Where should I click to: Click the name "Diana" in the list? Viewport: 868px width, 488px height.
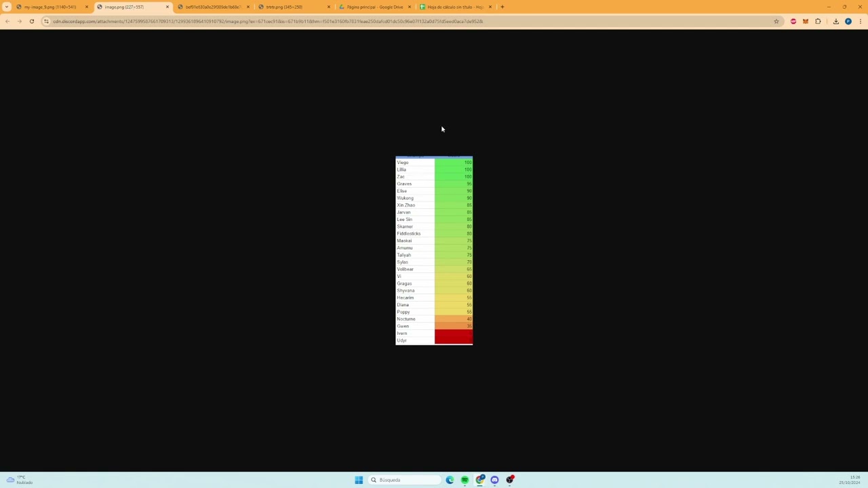point(403,305)
